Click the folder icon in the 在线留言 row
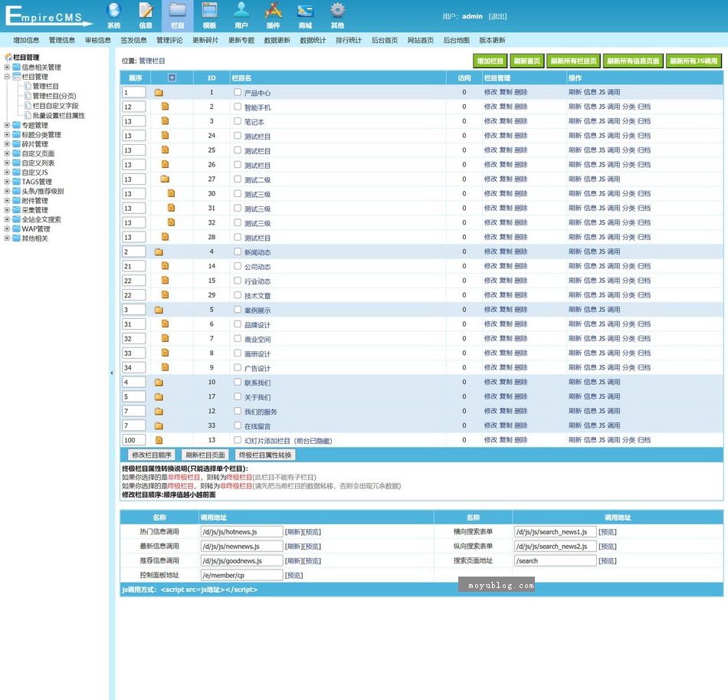Viewport: 728px width, 700px height. (159, 426)
